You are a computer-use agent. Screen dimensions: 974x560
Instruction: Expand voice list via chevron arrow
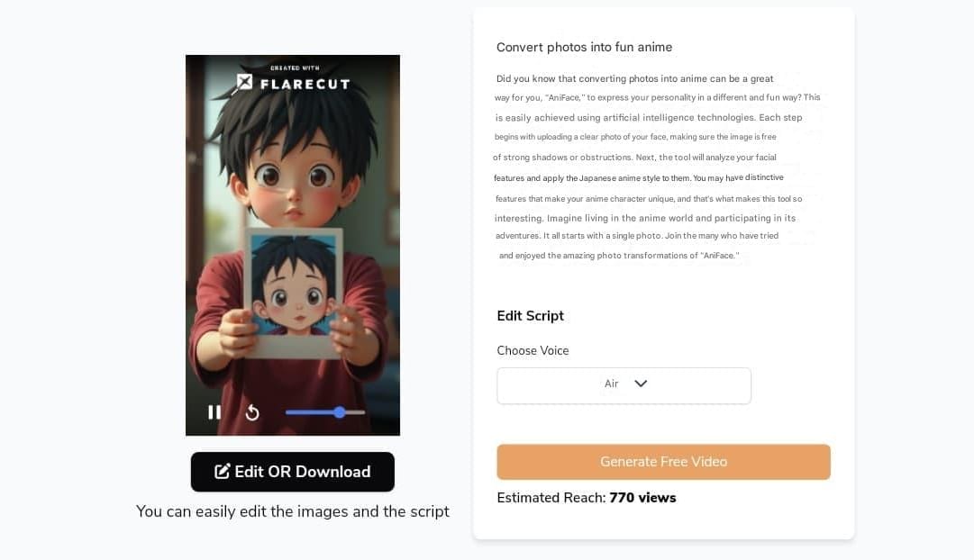click(641, 384)
